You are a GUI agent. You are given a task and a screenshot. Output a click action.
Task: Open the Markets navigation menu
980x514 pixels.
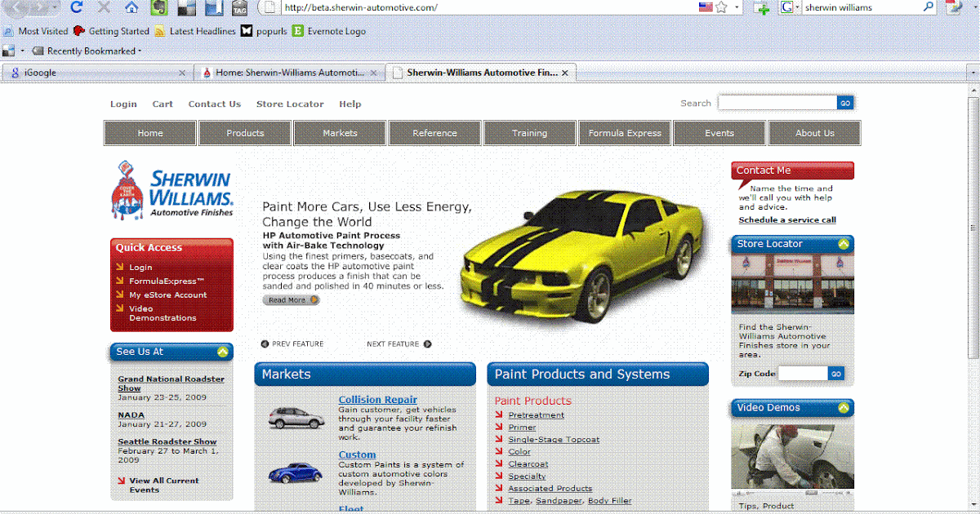[340, 133]
